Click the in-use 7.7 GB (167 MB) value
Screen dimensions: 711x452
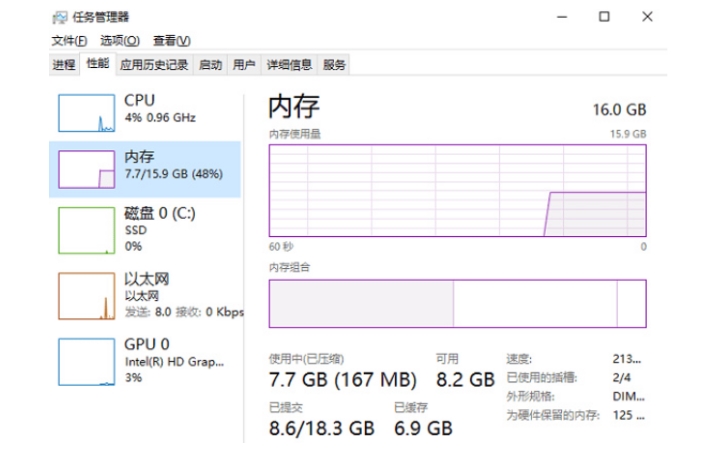[x=343, y=380]
